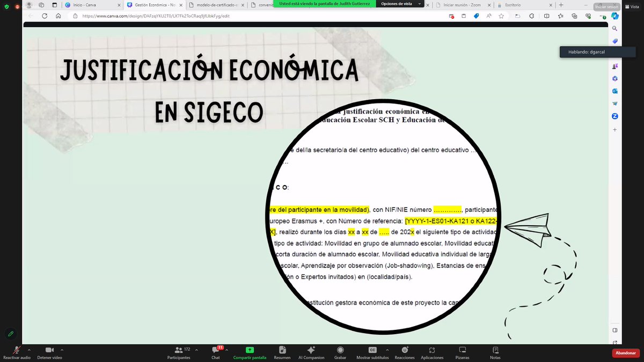
Task: Start a recording with Grabar
Action: [340, 350]
